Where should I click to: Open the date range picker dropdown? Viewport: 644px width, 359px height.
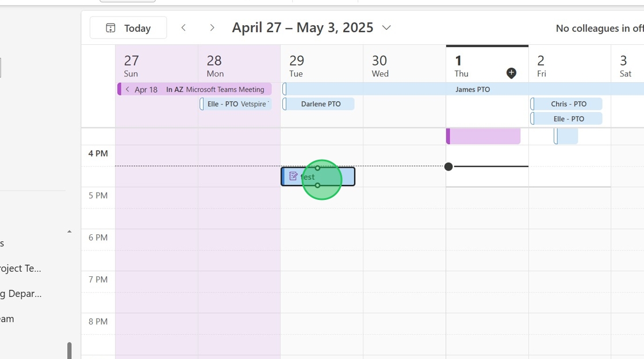point(386,28)
